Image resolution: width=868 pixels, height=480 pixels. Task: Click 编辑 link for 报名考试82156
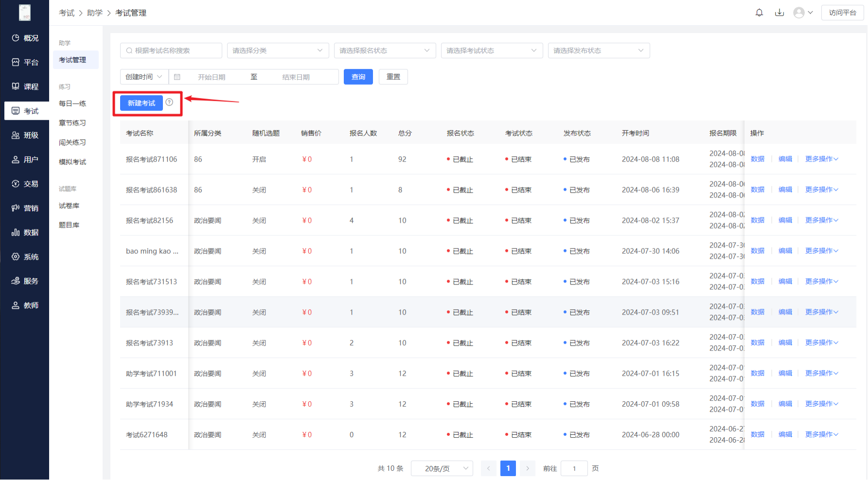785,220
